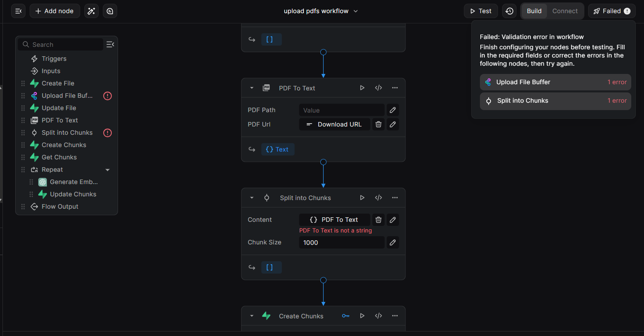
Task: Open Split into Chunks error in failure panel
Action: tap(555, 101)
